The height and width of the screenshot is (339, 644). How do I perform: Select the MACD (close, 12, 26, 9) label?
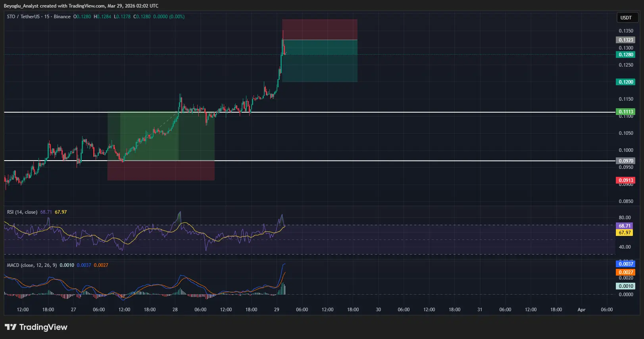coord(32,265)
